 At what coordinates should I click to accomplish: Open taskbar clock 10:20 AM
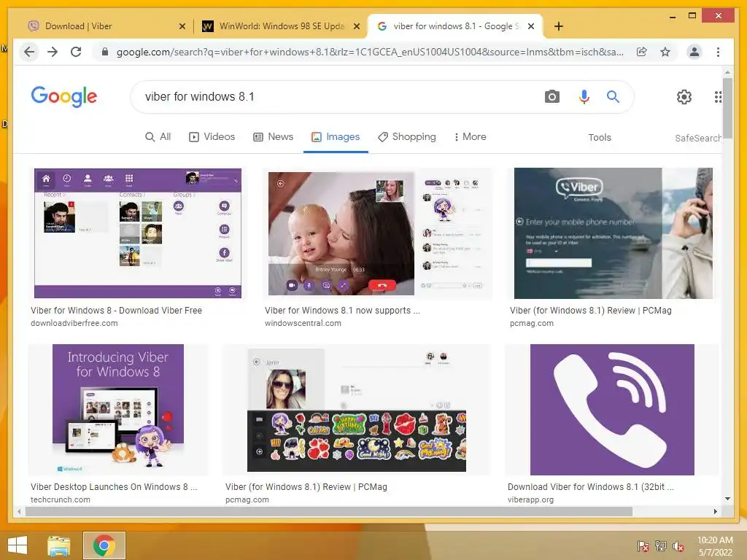pyautogui.click(x=715, y=545)
